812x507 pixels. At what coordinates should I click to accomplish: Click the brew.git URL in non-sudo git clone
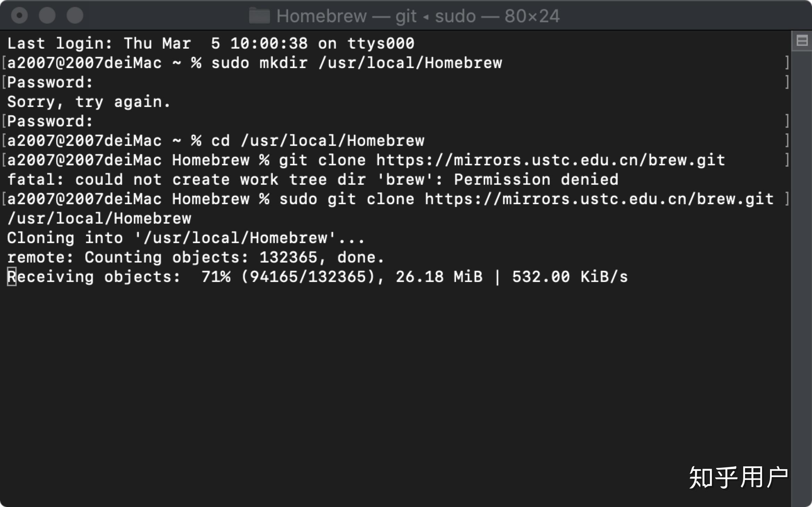[x=550, y=160]
